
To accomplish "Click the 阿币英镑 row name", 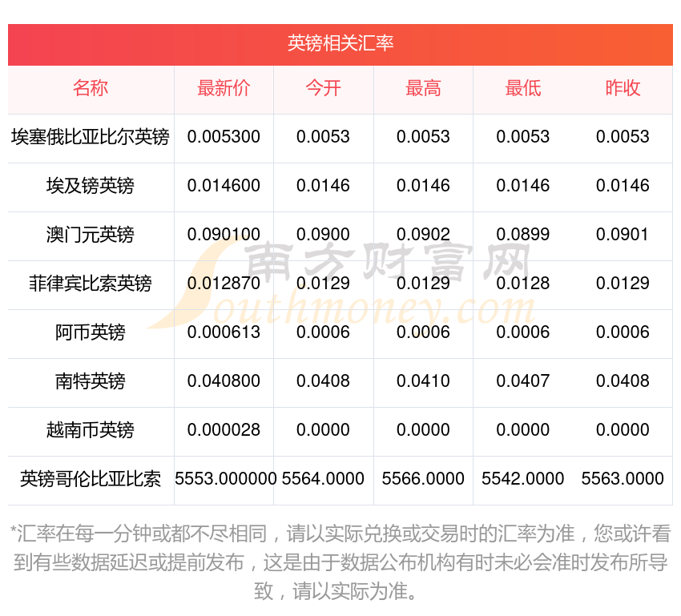I will [x=91, y=332].
